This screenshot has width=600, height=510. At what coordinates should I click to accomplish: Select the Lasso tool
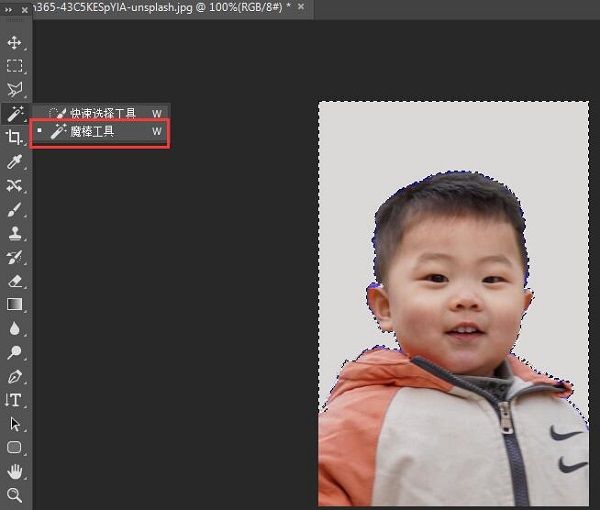[15, 90]
